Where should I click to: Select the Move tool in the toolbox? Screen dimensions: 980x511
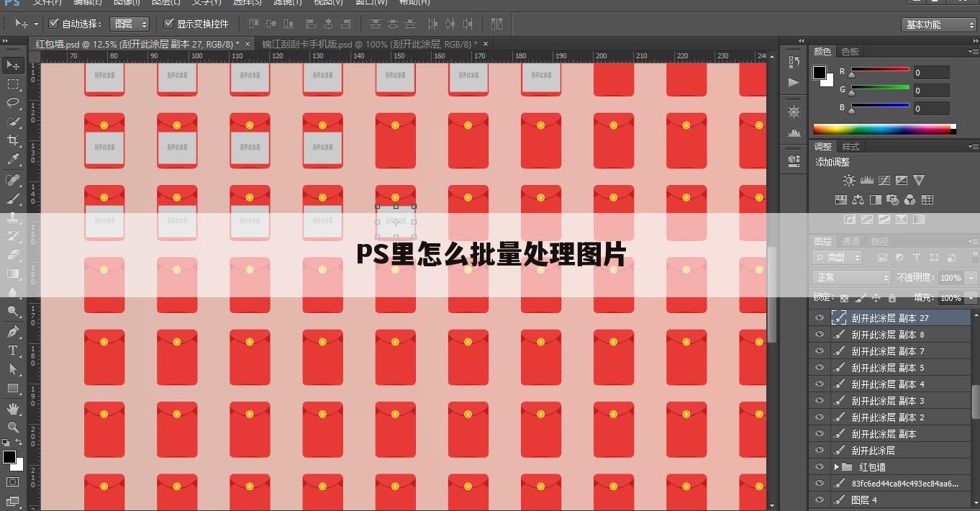pyautogui.click(x=13, y=65)
